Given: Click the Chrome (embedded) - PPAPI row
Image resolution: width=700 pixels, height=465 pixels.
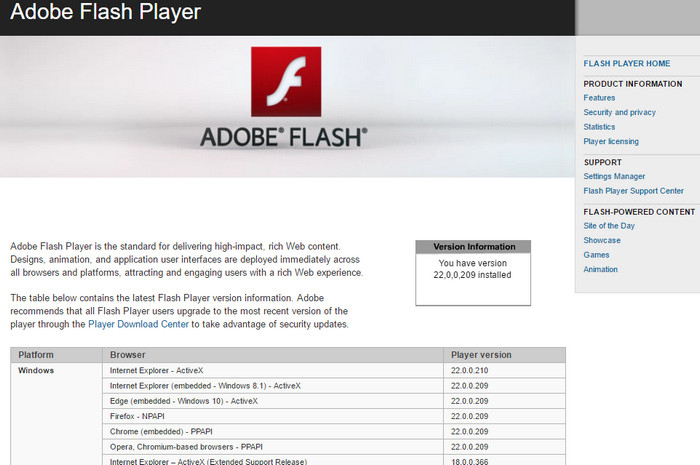Looking at the screenshot, I should 334,432.
